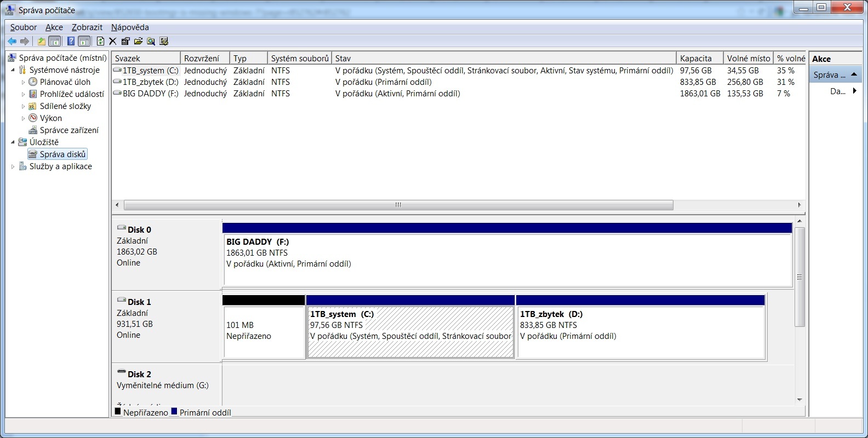This screenshot has width=868, height=438.
Task: Collapse the Správa section in Akce pane
Action: coord(854,74)
